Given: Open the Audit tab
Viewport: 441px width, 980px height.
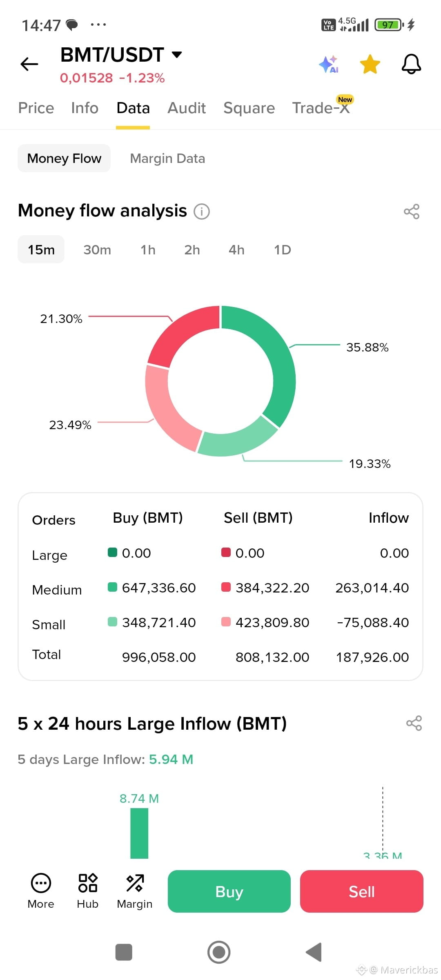Looking at the screenshot, I should pos(187,108).
